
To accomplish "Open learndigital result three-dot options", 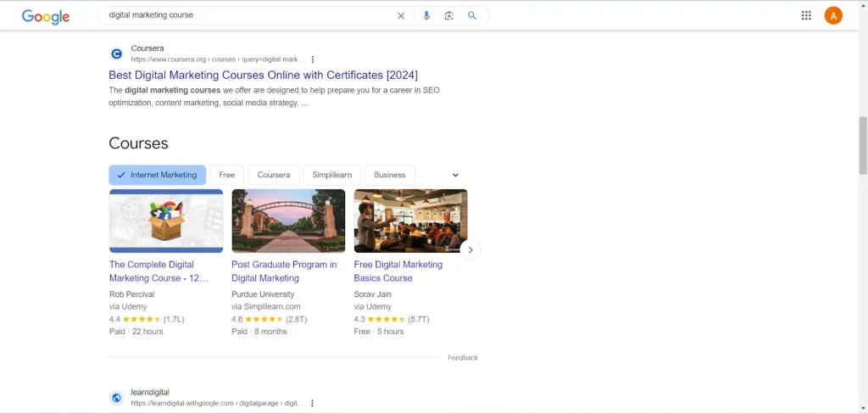I will coord(312,403).
